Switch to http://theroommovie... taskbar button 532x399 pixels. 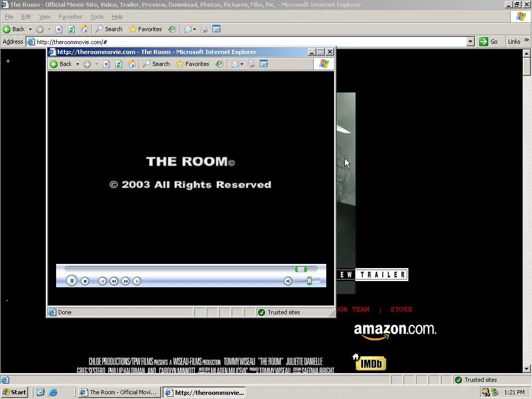(204, 393)
